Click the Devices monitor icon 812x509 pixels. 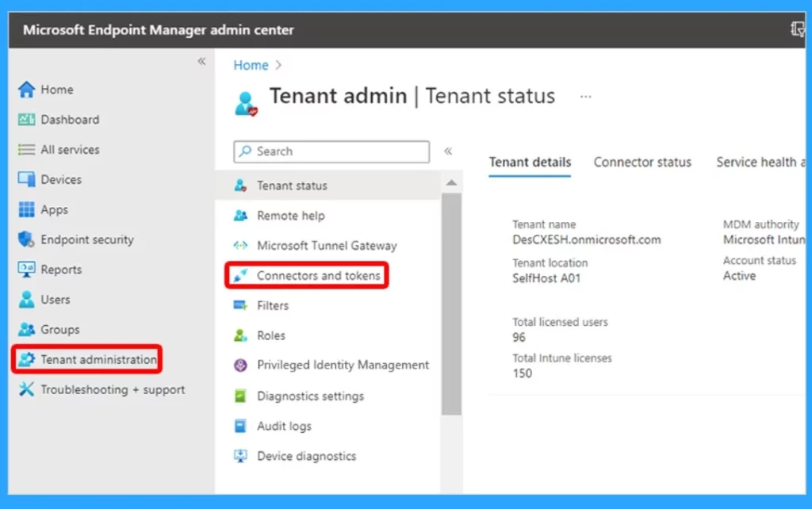pos(26,180)
